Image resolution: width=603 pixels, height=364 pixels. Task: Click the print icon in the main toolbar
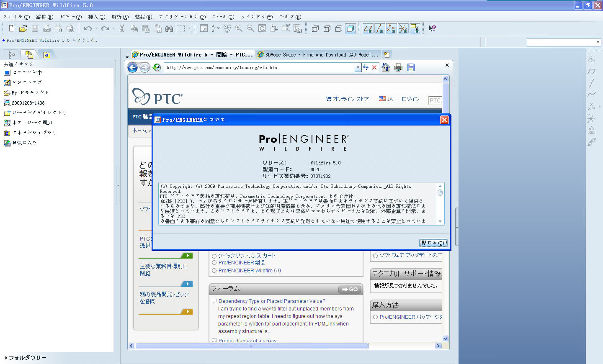tap(47, 28)
